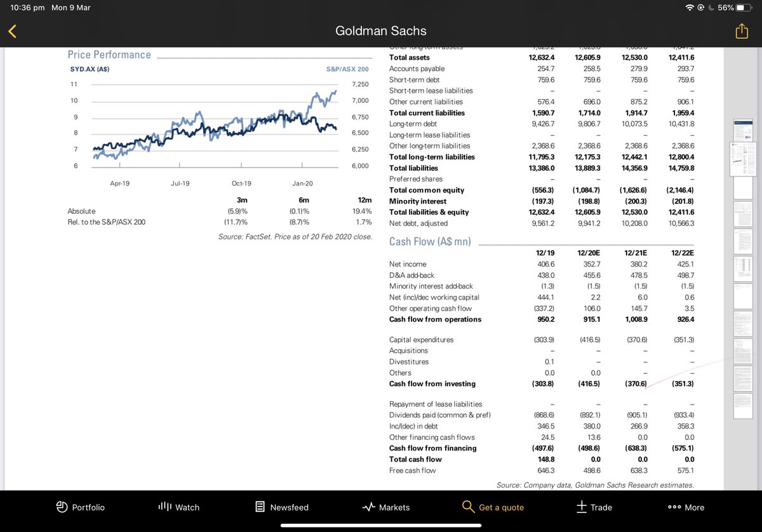
Task: Tap the Net income value 406.6
Action: coord(546,264)
